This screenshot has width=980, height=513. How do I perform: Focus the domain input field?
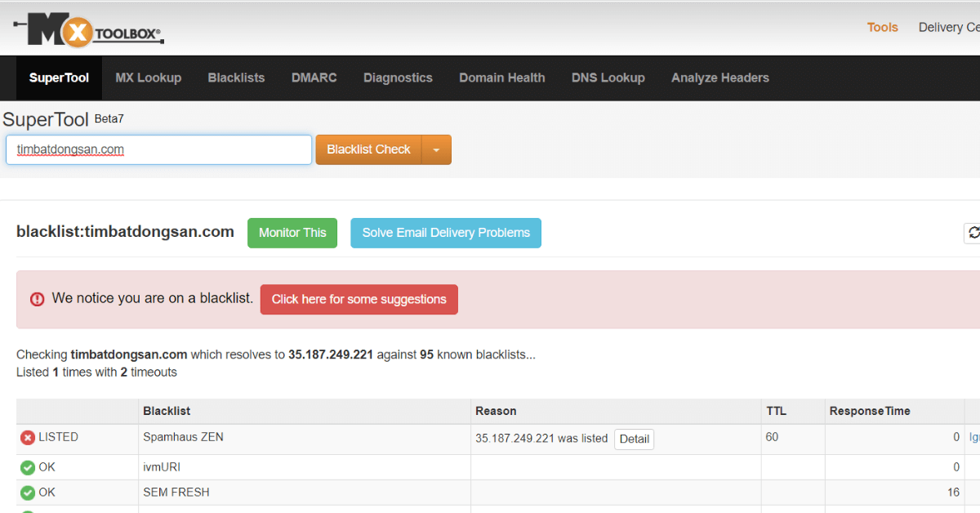coord(159,150)
